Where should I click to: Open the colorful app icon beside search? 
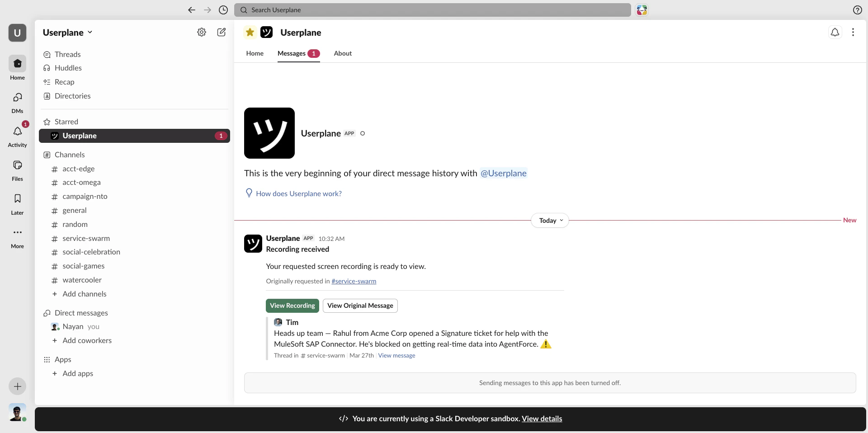(x=642, y=10)
